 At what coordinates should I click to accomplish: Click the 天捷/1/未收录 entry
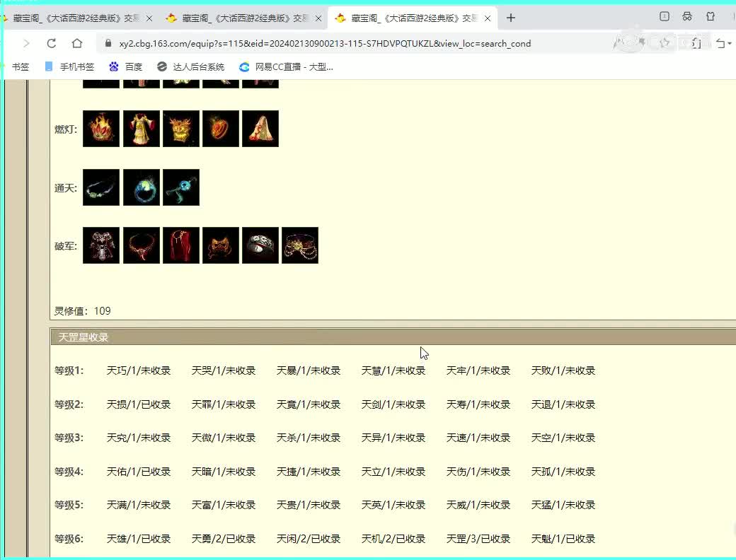309,472
